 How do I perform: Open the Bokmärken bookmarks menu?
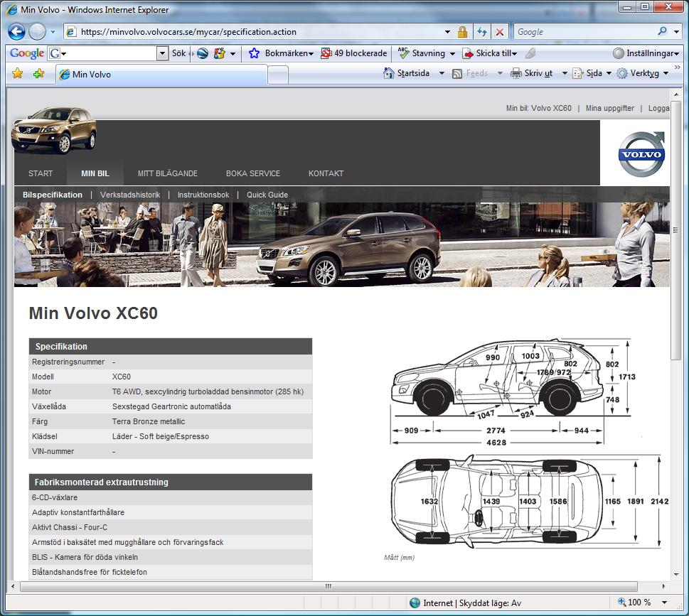[282, 53]
